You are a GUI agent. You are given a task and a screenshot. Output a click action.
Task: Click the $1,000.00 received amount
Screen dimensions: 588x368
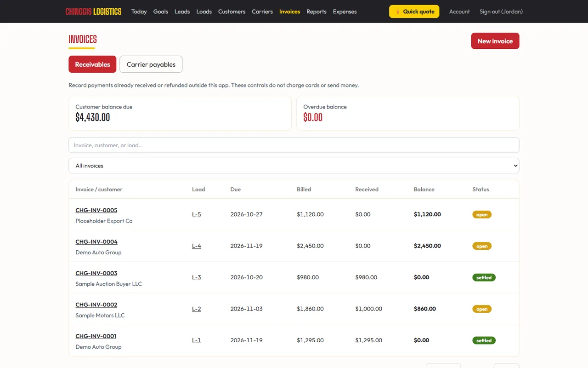pyautogui.click(x=368, y=309)
